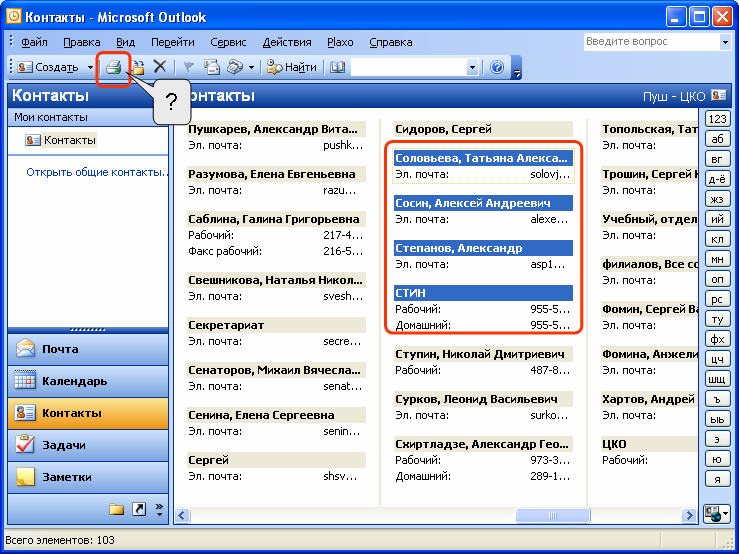Viewport: 739px width, 554px height.
Task: Jump to 123 index button
Action: (717, 119)
